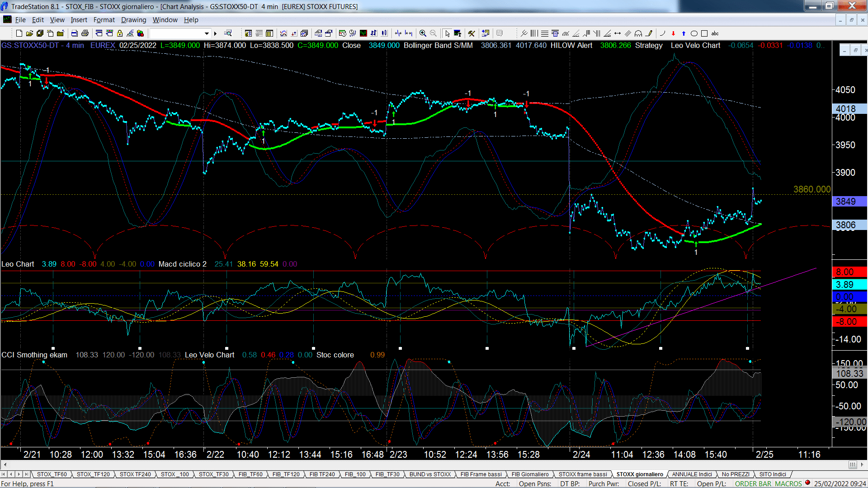868x488 pixels.
Task: Click the New document icon
Action: [x=19, y=33]
